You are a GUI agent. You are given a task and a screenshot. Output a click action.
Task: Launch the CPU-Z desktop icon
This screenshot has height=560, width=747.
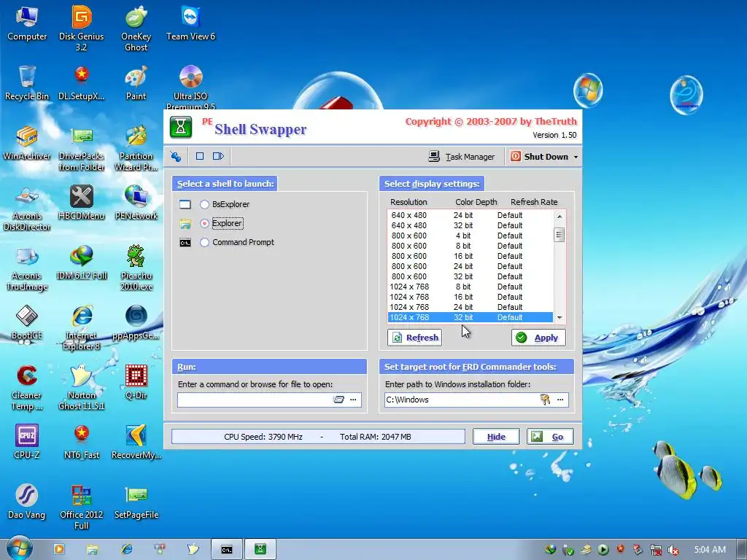click(x=27, y=442)
